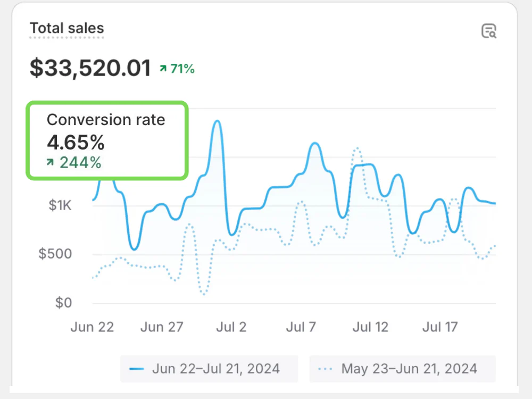
Task: Click the dotted line icon in legend
Action: click(326, 369)
